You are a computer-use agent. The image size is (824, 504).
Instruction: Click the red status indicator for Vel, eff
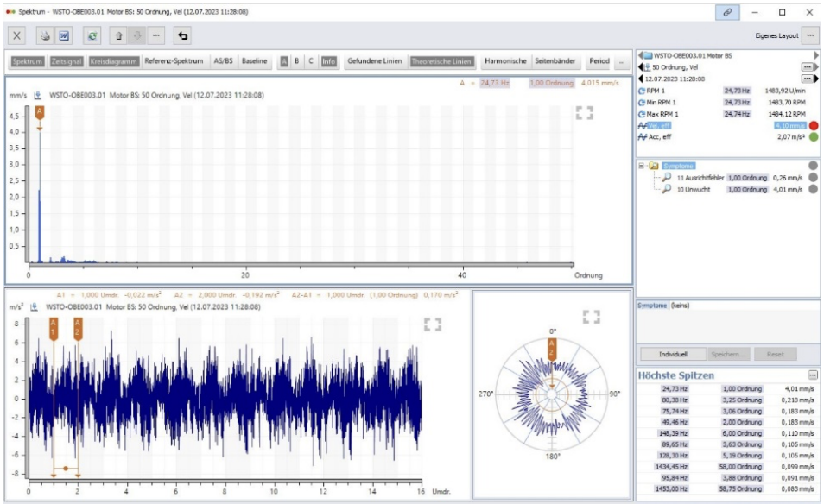[813, 125]
